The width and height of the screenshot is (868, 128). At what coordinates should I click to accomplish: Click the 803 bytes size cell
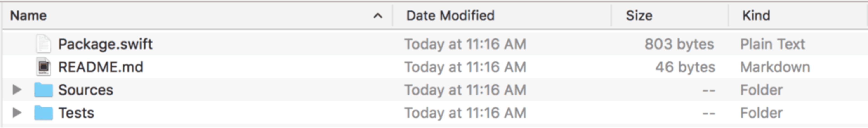[679, 44]
